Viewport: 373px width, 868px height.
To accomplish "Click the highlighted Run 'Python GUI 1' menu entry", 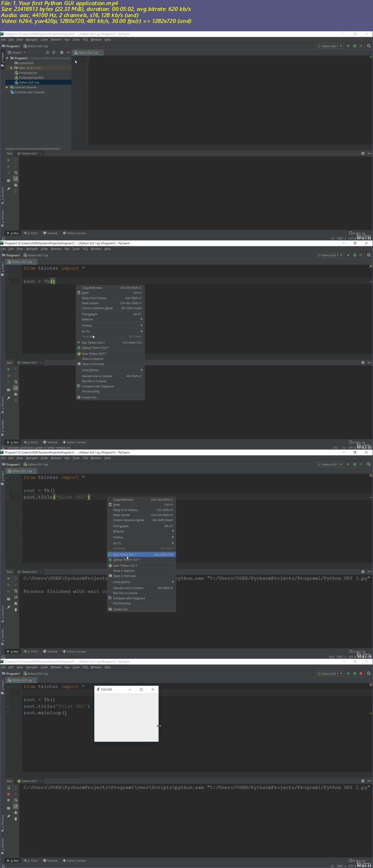I will [141, 554].
